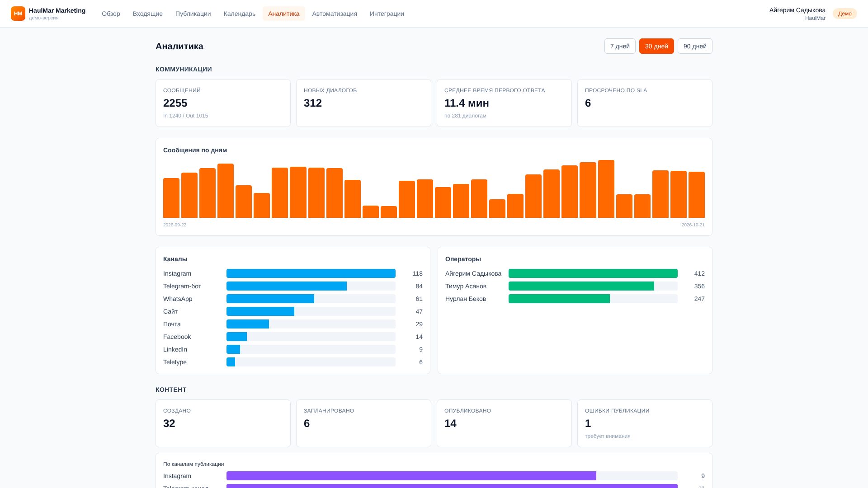Click Айгерим Садыкова in Операторы list
The width and height of the screenshot is (868, 488).
(x=473, y=273)
